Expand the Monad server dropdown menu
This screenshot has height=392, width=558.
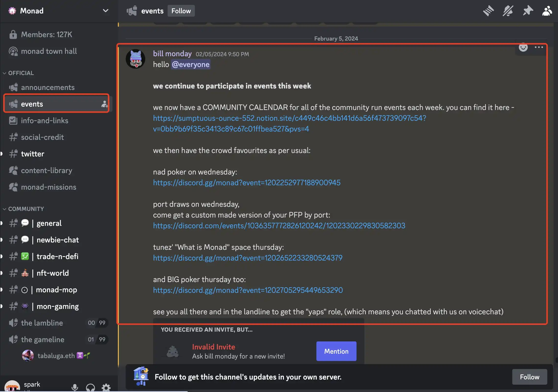[x=105, y=11]
